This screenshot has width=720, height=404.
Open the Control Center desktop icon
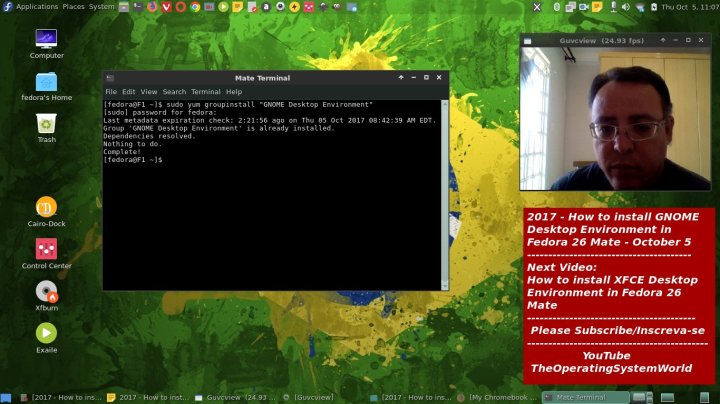click(46, 250)
